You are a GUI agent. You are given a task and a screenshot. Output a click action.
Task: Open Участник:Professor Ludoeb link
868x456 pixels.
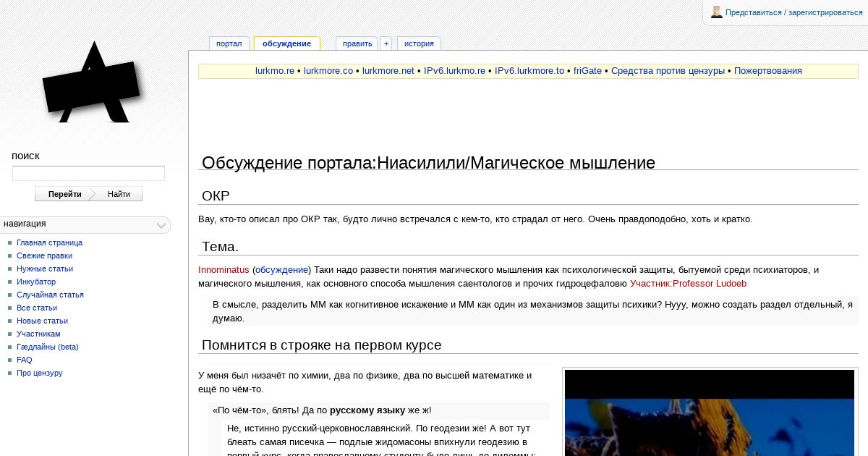point(688,284)
